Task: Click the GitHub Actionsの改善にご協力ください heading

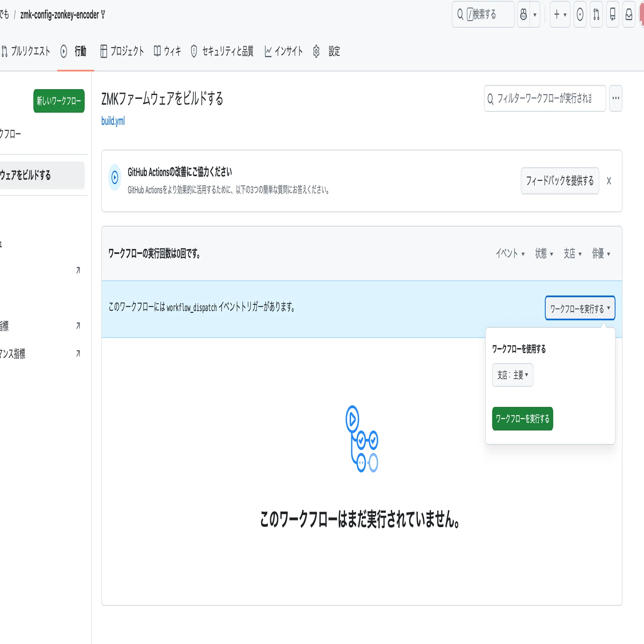Action: coord(180,172)
